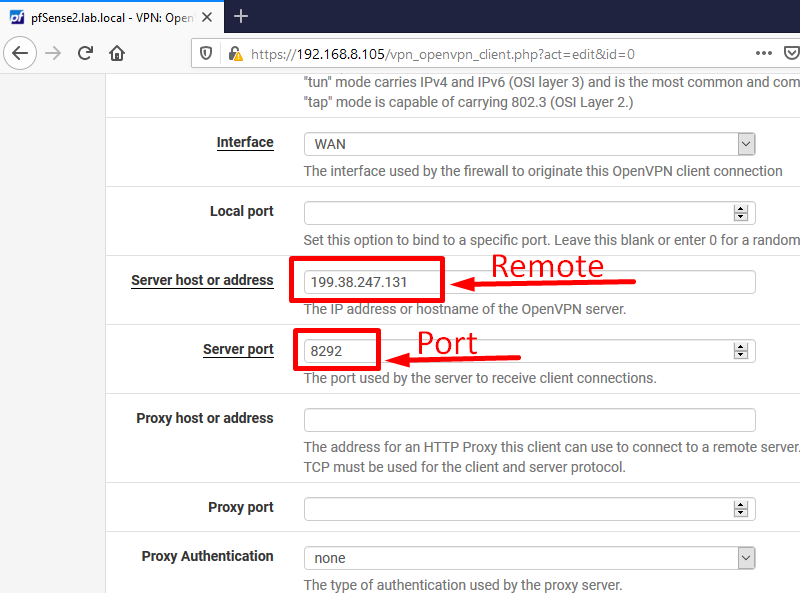800x593 pixels.
Task: Click the Server port label link
Action: (238, 349)
